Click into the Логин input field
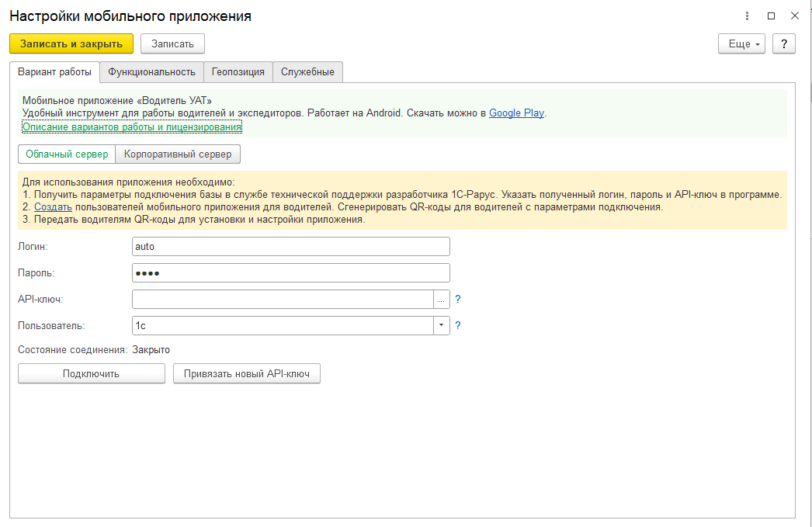812x527 pixels. (x=291, y=247)
